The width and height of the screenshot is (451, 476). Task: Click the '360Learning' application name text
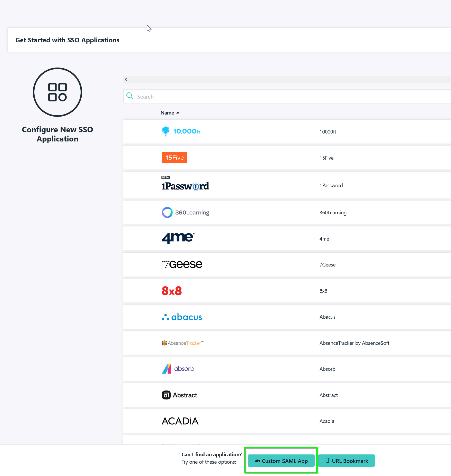tap(333, 213)
